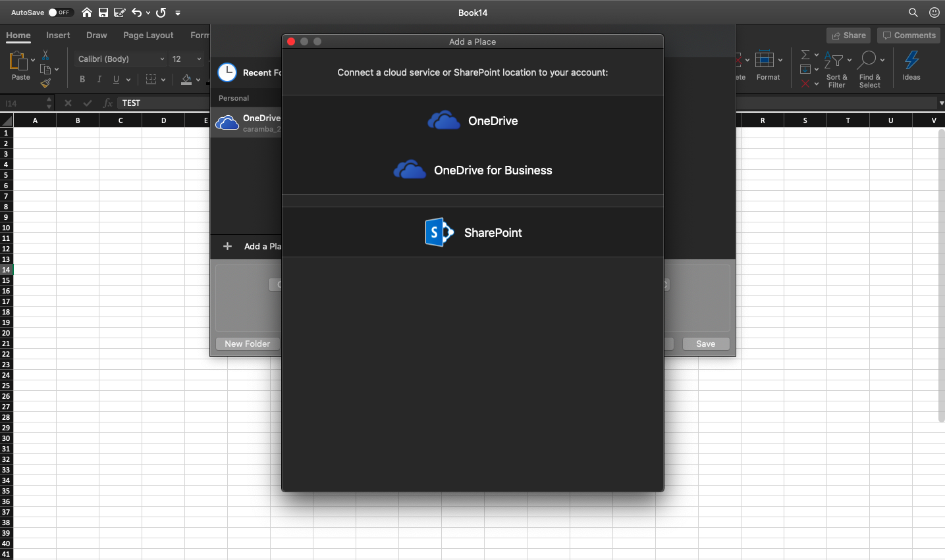Open the font size 12 dropdown

(x=186, y=59)
